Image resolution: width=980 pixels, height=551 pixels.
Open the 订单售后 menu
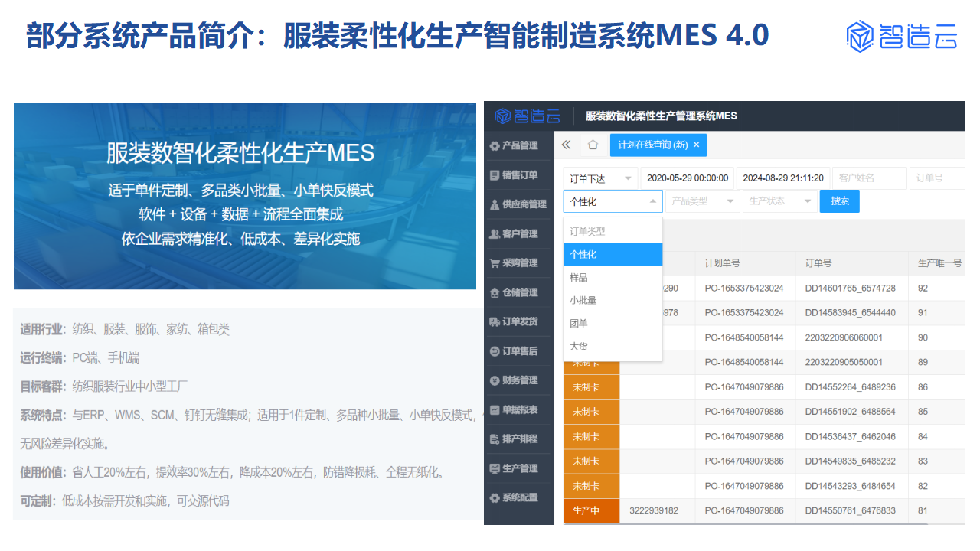tap(518, 351)
